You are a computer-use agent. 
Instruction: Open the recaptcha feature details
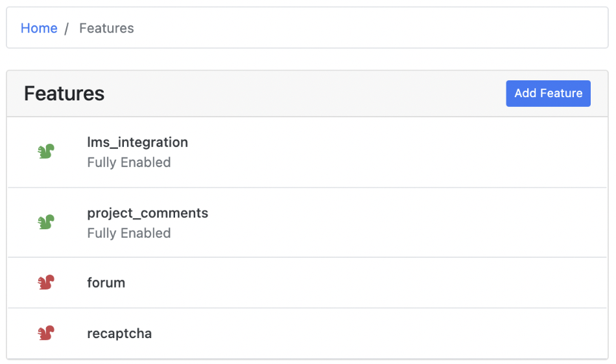click(x=119, y=334)
